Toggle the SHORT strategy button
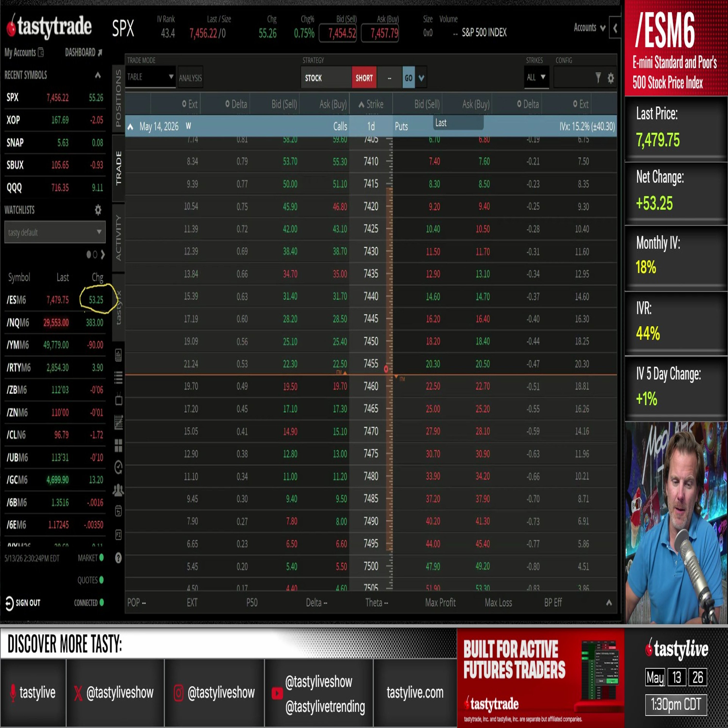 tap(364, 78)
